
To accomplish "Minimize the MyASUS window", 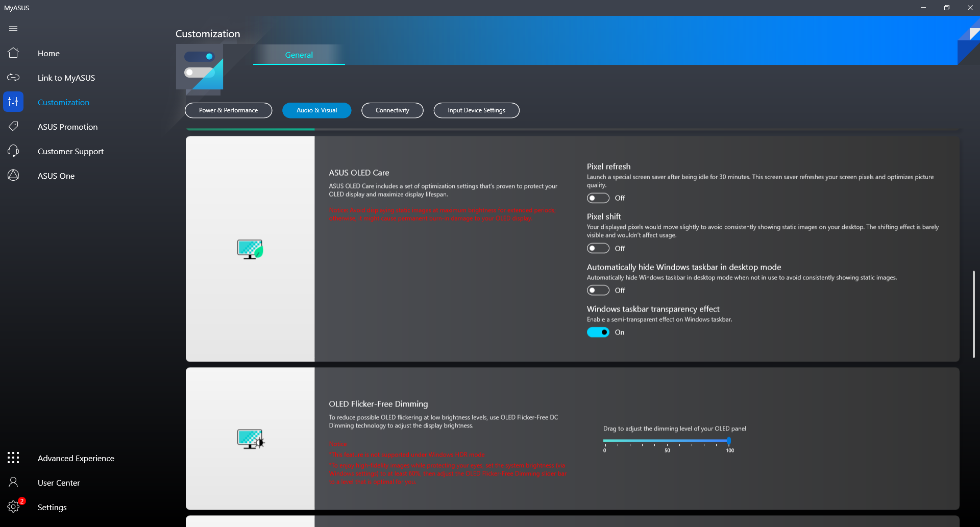I will (923, 8).
